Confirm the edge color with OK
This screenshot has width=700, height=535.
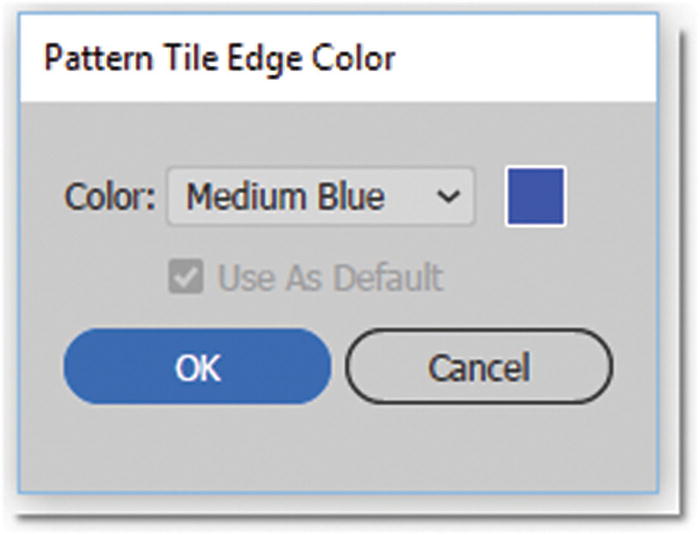pos(197,367)
